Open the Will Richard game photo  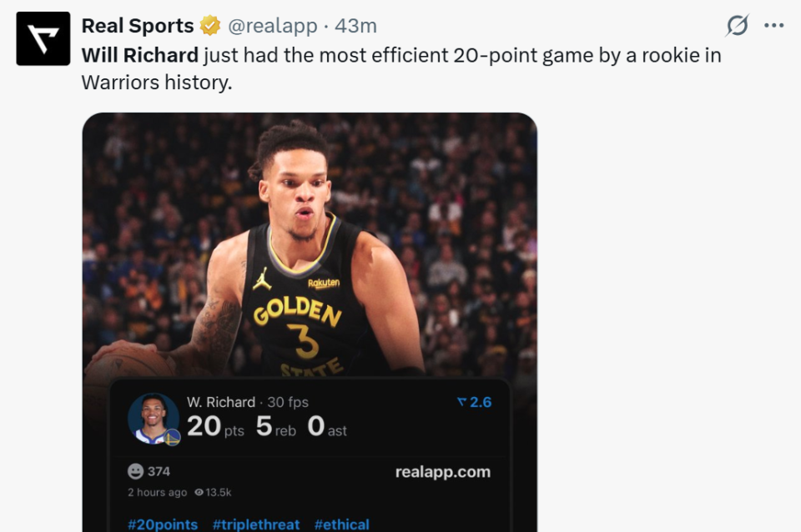point(310,242)
